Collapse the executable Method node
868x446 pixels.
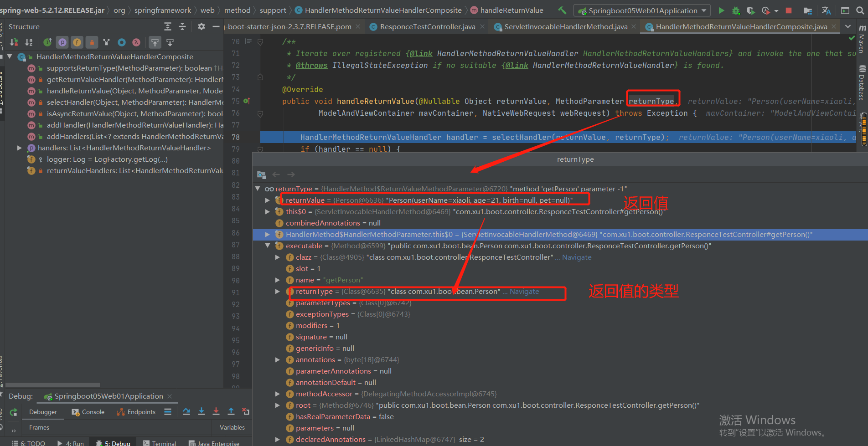[x=268, y=246]
